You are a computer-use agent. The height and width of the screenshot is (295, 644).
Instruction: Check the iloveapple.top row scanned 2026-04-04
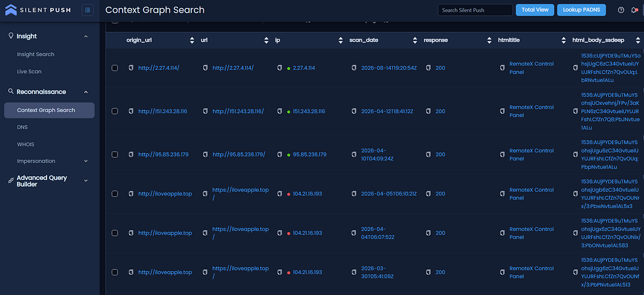click(115, 233)
